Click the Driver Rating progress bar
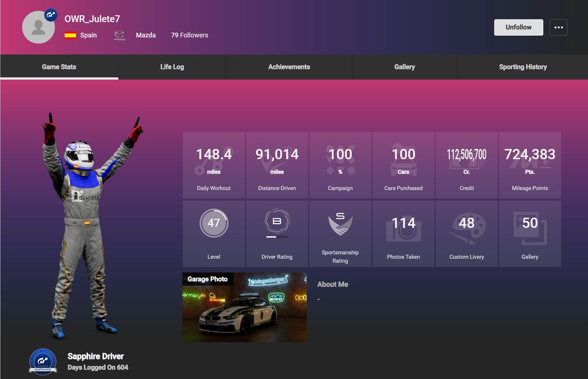The width and height of the screenshot is (588, 379). click(x=277, y=237)
